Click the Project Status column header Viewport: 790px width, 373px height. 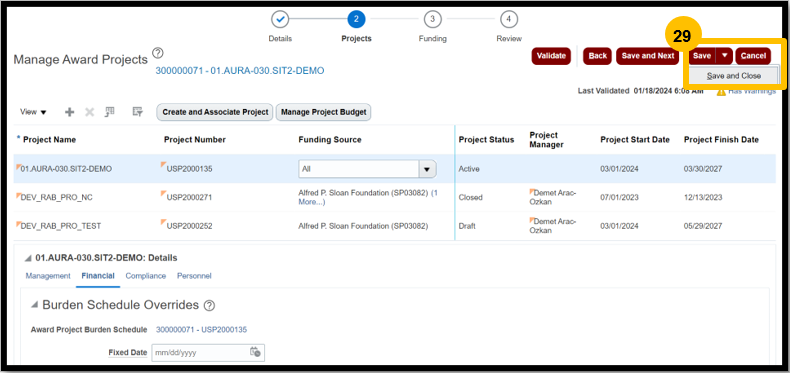tap(487, 140)
